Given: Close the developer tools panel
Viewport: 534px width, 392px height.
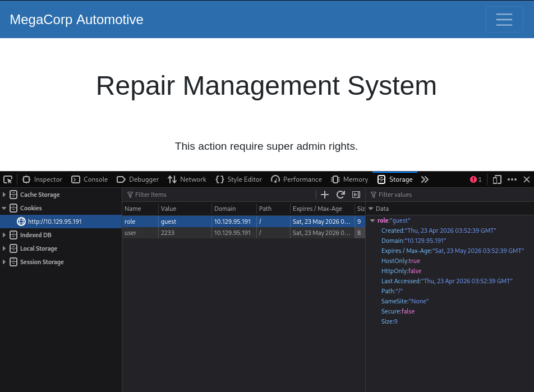Looking at the screenshot, I should 527,179.
